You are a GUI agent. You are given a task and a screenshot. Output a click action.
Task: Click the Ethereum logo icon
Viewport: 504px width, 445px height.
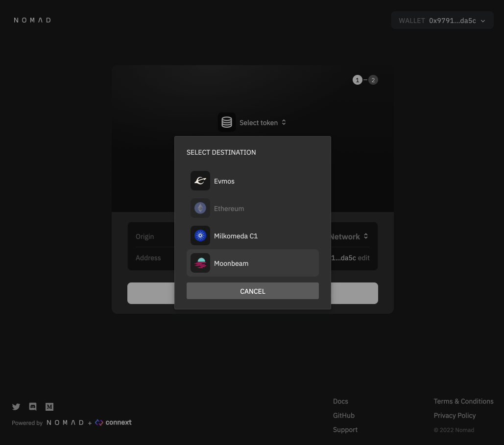(200, 208)
